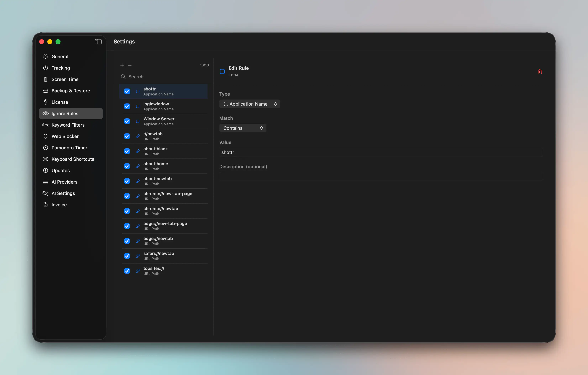Image resolution: width=588 pixels, height=375 pixels.
Task: Disable the about:blank rule checkbox
Action: 127,151
